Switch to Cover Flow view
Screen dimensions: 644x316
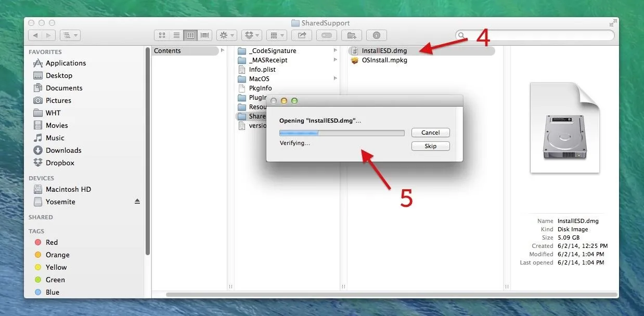pyautogui.click(x=204, y=35)
